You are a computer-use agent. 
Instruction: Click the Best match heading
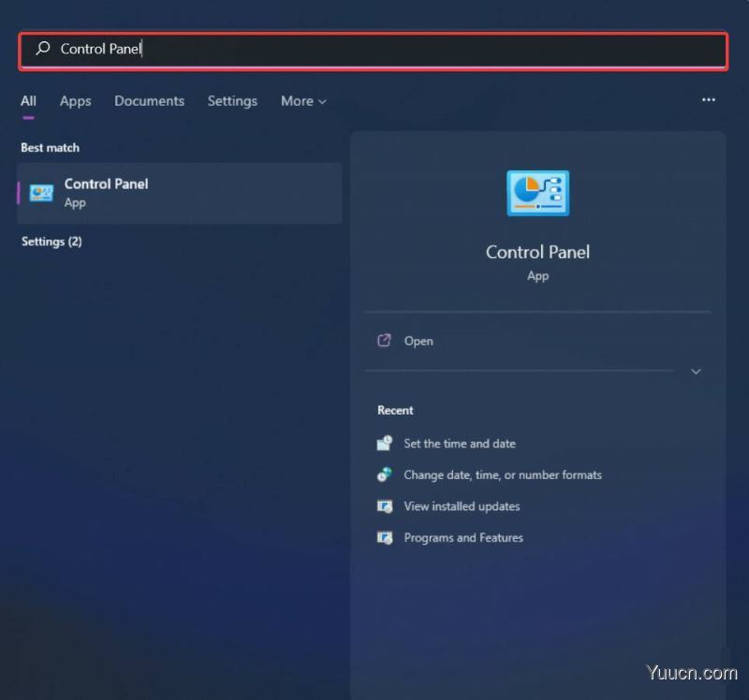51,148
